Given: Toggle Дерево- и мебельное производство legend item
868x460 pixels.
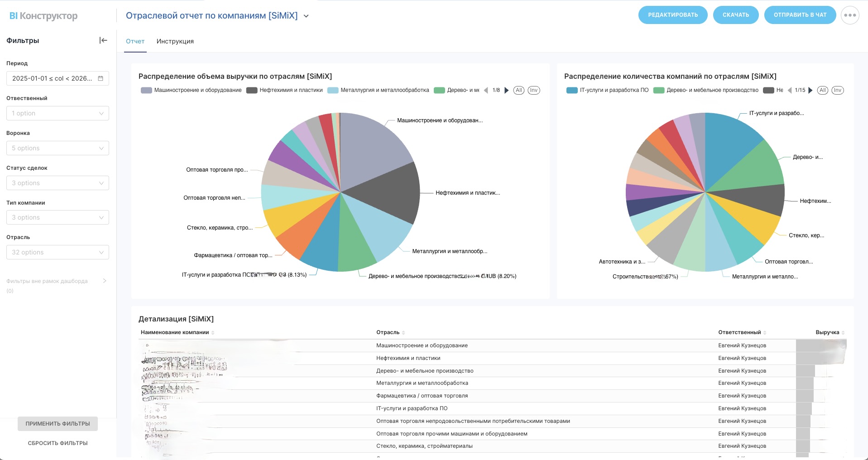Looking at the screenshot, I should coord(706,90).
